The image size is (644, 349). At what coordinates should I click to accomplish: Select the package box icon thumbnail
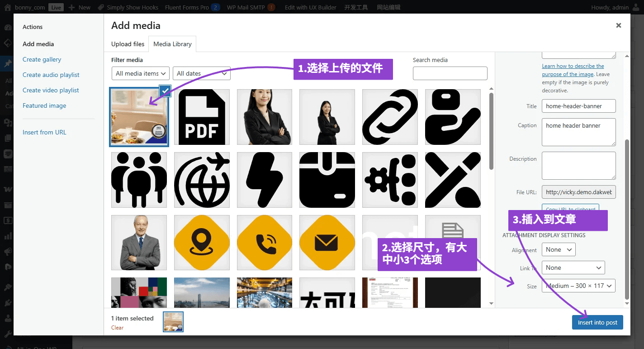click(x=327, y=180)
